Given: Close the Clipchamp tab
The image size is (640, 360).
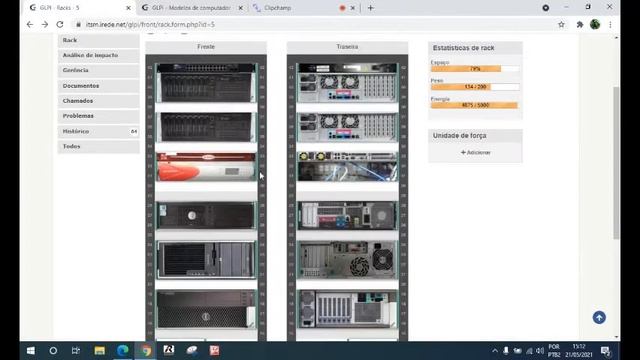Looking at the screenshot, I should 353,8.
